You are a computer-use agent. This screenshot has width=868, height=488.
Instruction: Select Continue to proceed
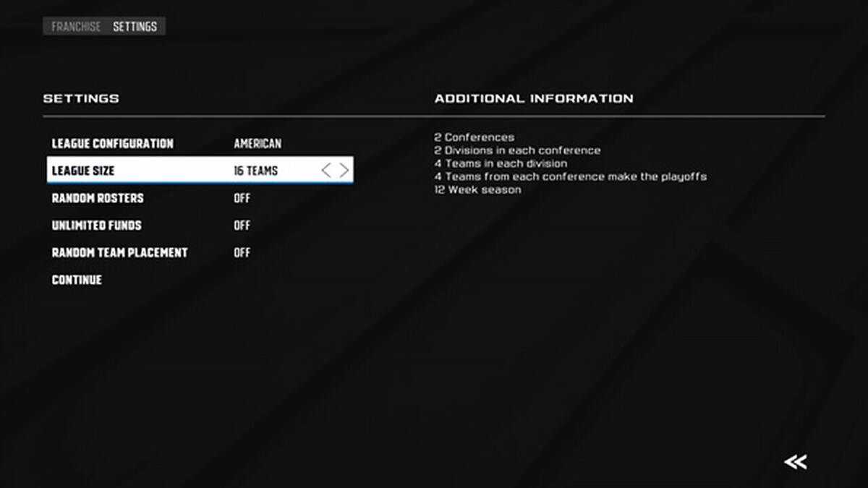coord(77,280)
